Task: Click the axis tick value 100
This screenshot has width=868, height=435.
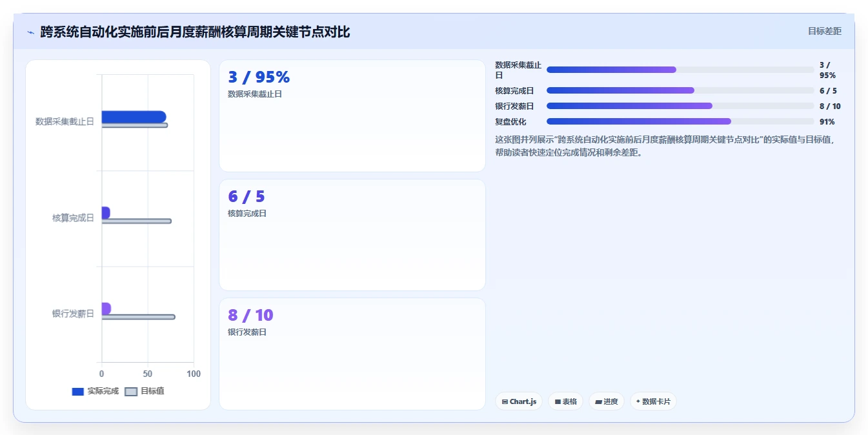Action: [194, 374]
